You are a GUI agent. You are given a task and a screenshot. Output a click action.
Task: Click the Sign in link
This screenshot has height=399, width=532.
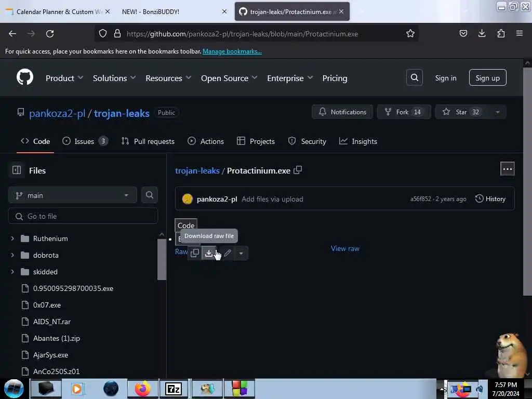pos(445,78)
